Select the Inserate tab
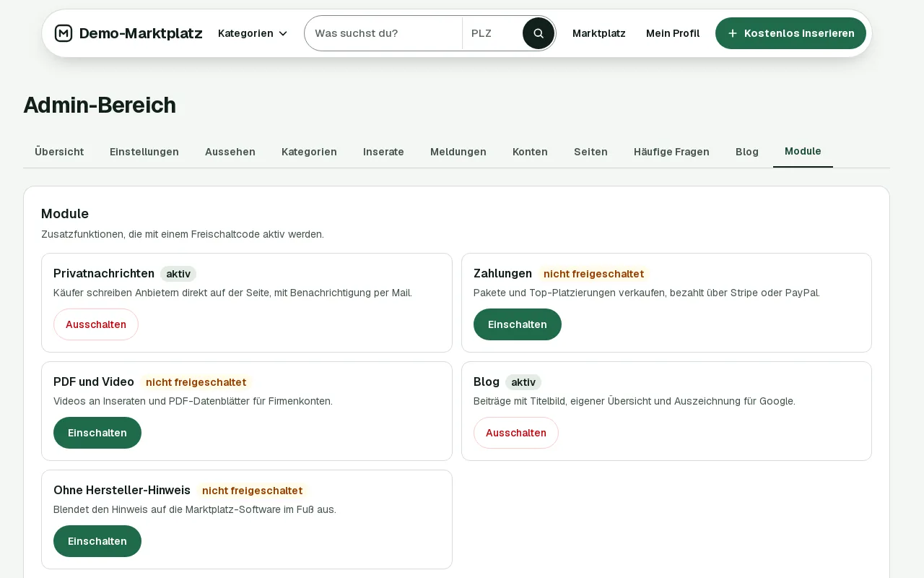The height and width of the screenshot is (578, 924). [383, 152]
